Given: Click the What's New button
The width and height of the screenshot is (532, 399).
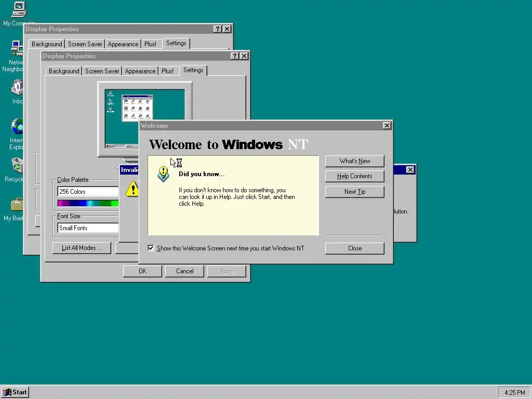Looking at the screenshot, I should pyautogui.click(x=354, y=161).
